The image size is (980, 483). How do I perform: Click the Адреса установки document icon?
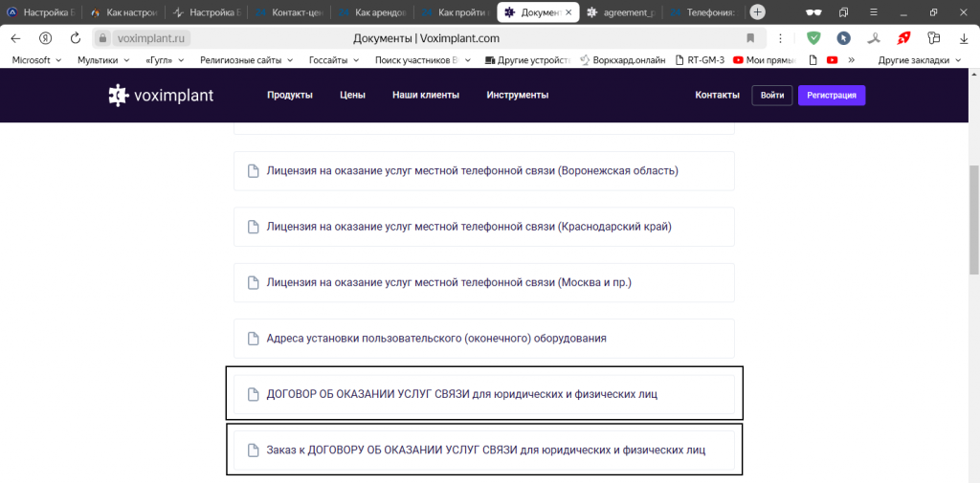(x=253, y=339)
